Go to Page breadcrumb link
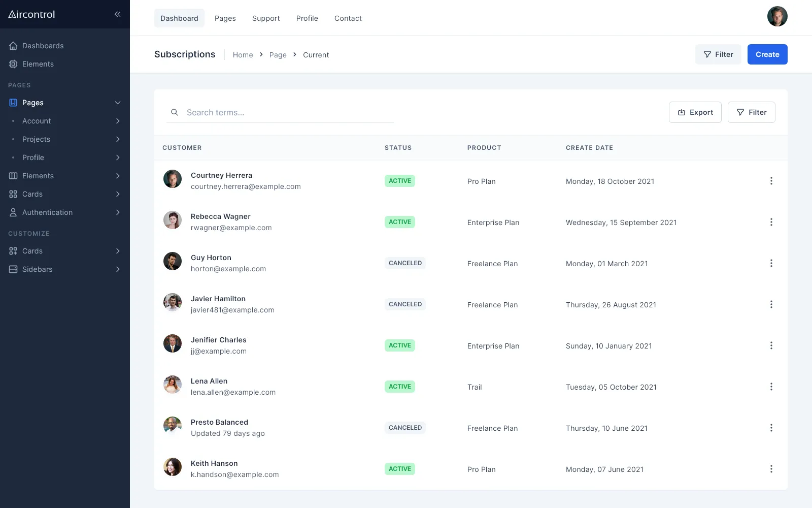The height and width of the screenshot is (508, 812). (x=278, y=55)
